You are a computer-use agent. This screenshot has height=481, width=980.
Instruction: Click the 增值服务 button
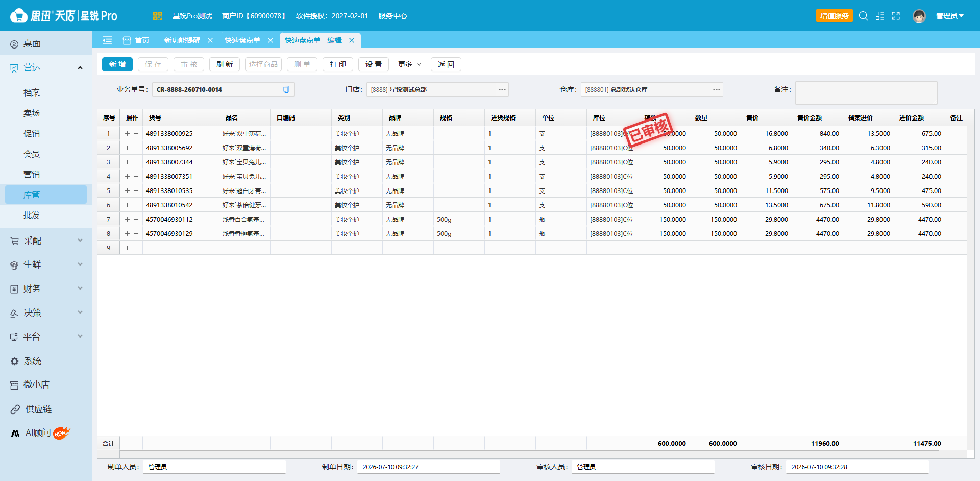click(835, 16)
